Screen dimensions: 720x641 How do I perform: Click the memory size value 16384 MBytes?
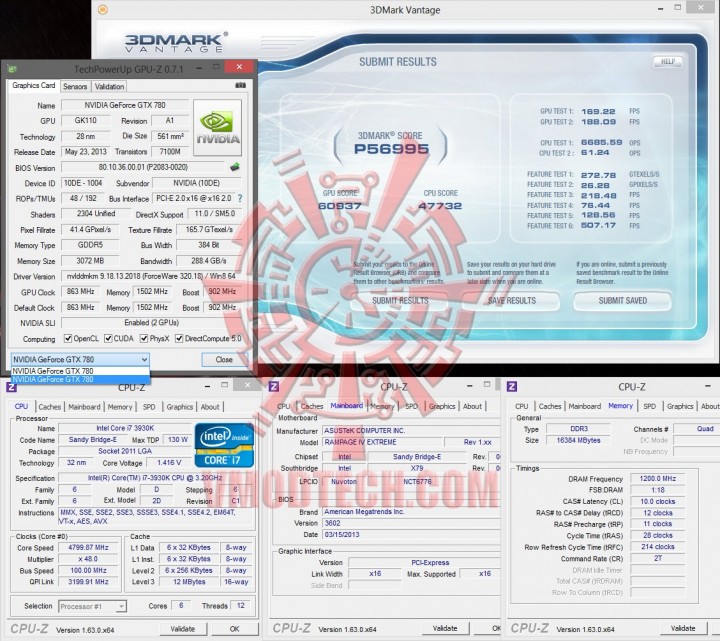click(578, 440)
